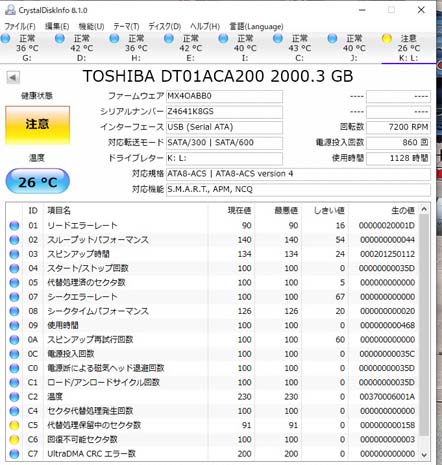Click blue status icon for row 03
The image size is (442, 465).
point(14,254)
